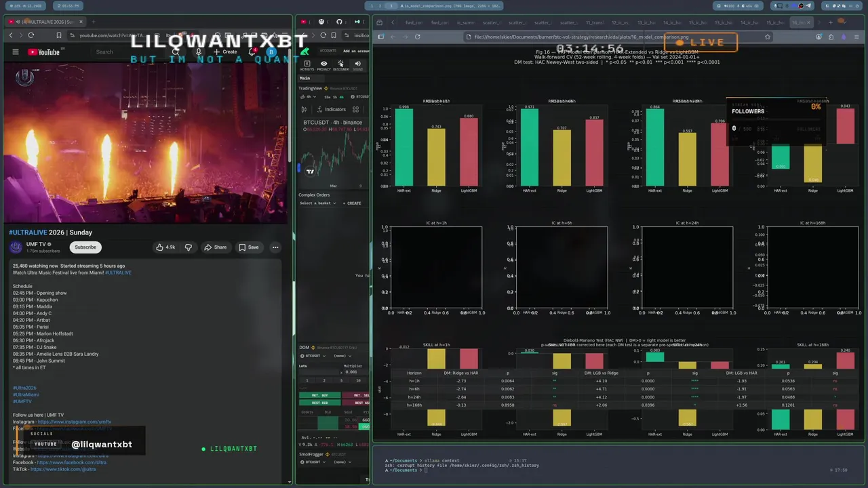The height and width of the screenshot is (488, 868).
Task: Open Select a basket dropdown
Action: [318, 203]
